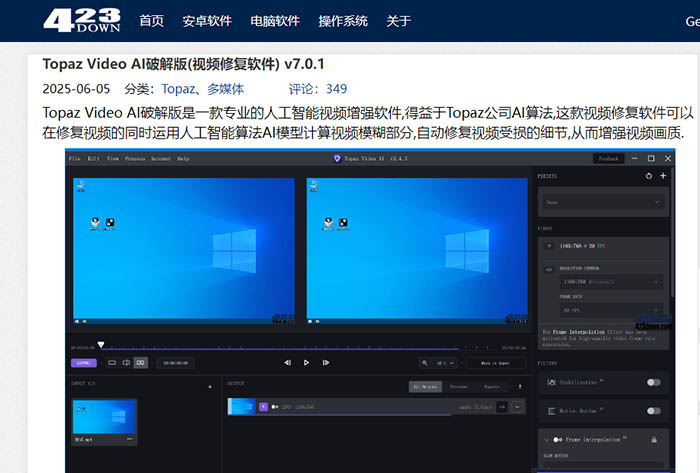The image size is (700, 473).
Task: Click the reset presets circular icon
Action: tap(649, 176)
